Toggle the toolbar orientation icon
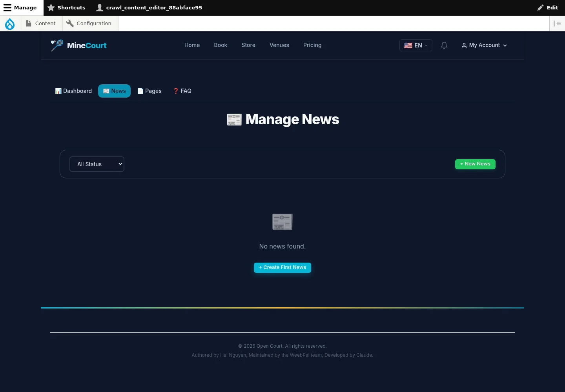 (557, 24)
